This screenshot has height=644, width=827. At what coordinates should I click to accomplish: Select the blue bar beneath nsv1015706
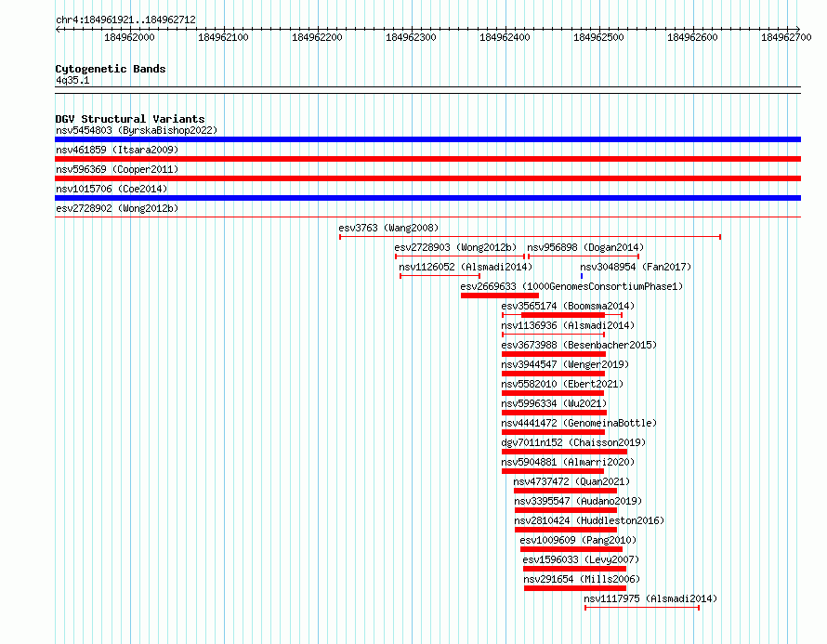pos(427,198)
